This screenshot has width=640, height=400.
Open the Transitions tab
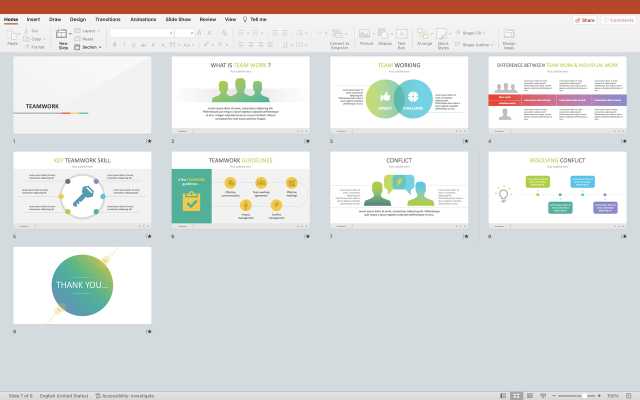point(107,19)
